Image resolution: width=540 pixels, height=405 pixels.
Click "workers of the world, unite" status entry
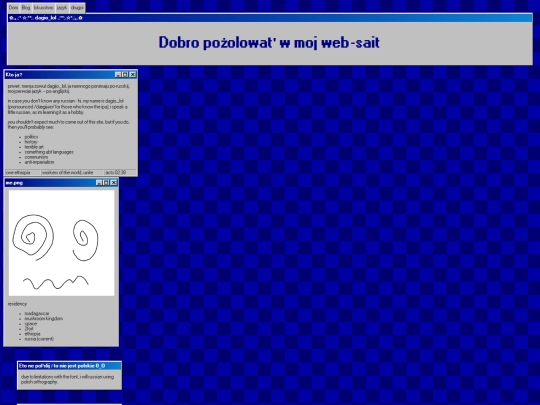(x=72, y=172)
